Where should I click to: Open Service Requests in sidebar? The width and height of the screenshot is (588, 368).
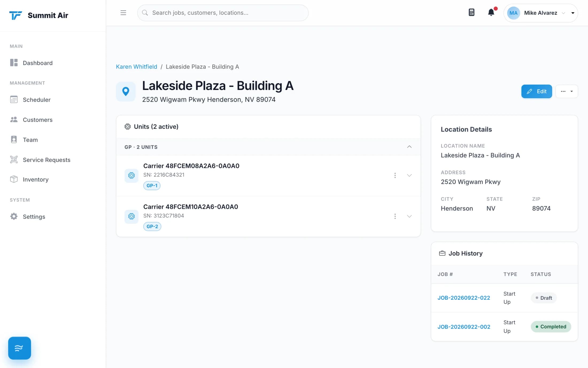click(x=47, y=160)
